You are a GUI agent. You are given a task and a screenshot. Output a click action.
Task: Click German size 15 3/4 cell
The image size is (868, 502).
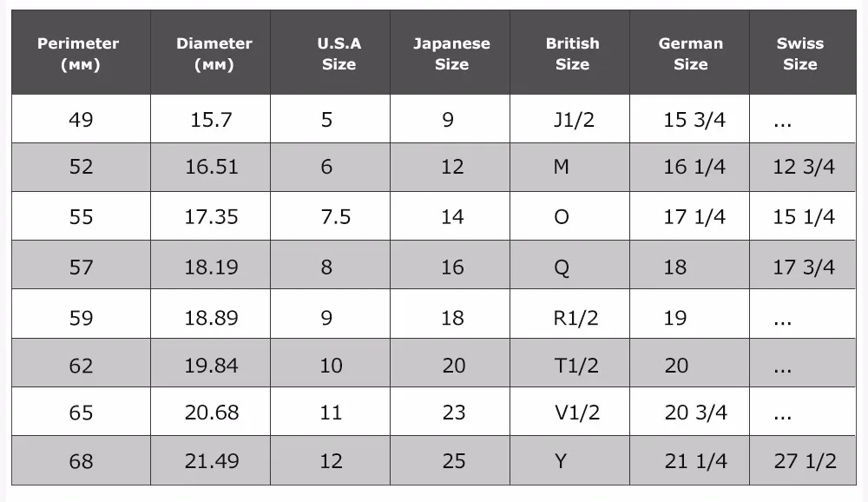[x=690, y=119]
